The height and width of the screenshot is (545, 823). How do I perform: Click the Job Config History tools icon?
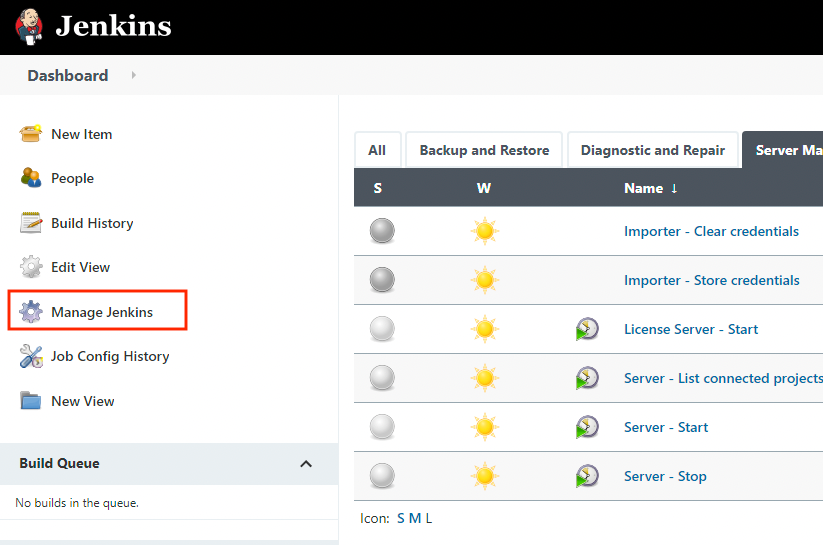[30, 356]
